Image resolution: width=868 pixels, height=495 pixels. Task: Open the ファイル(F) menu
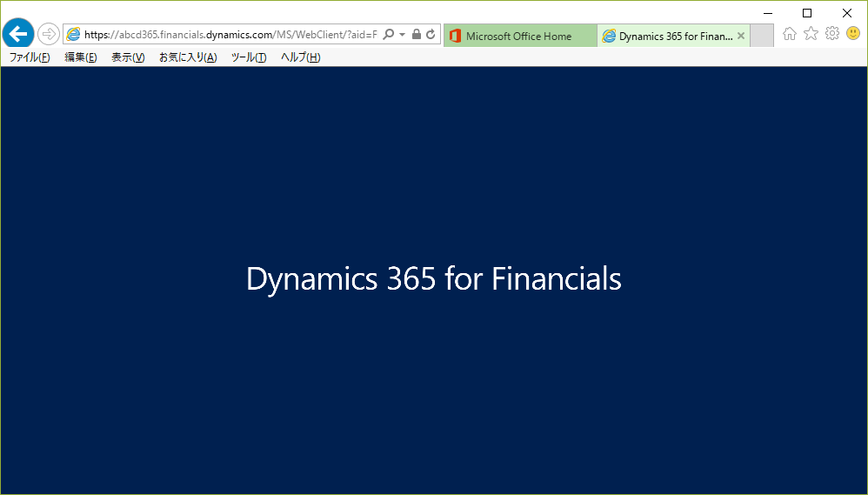pos(30,57)
